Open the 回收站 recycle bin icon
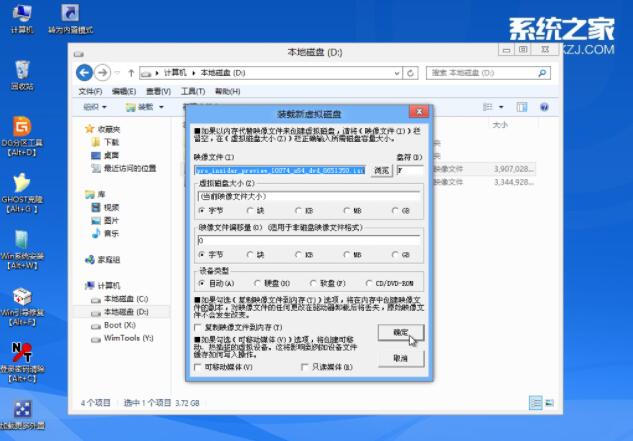633x441 pixels. 21,71
